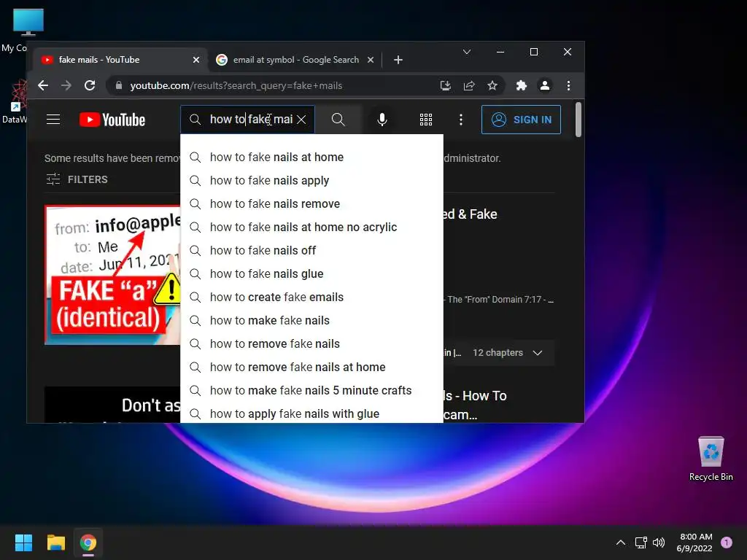
Task: Open Chrome profile avatar
Action: pyautogui.click(x=544, y=86)
